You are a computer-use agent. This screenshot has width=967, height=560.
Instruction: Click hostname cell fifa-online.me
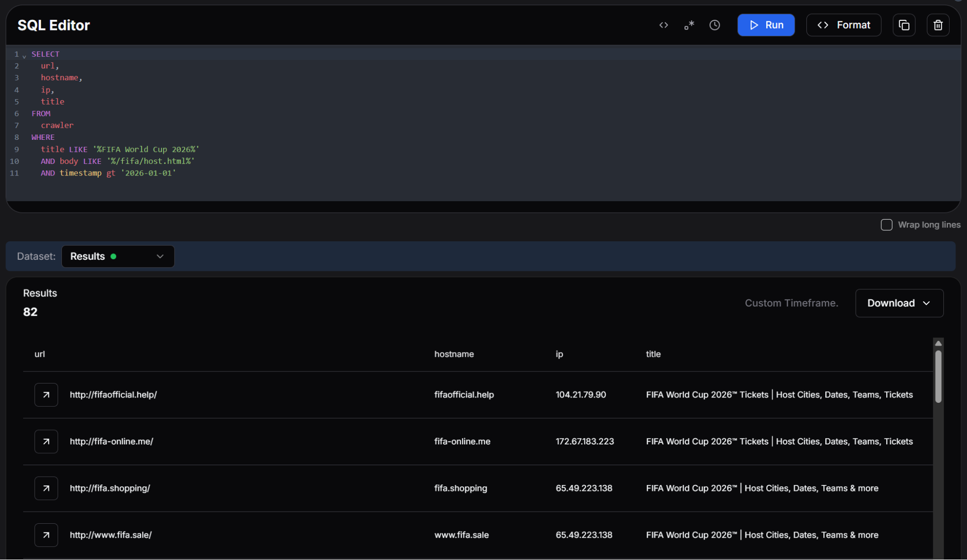click(x=462, y=442)
